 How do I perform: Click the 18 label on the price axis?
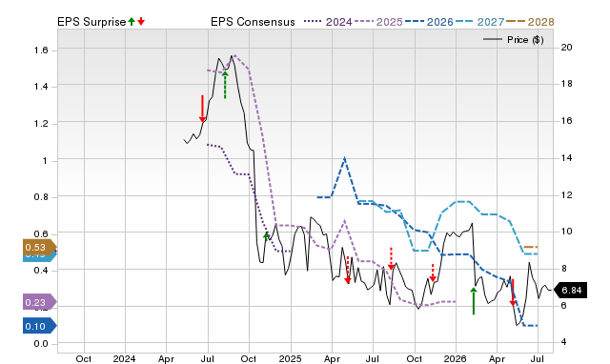point(566,84)
